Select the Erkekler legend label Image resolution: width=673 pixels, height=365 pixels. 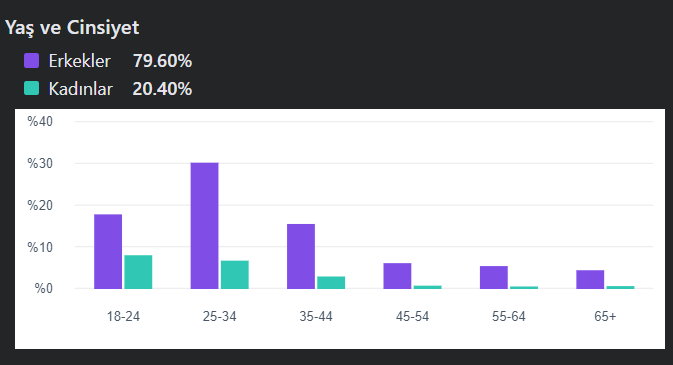pos(79,61)
